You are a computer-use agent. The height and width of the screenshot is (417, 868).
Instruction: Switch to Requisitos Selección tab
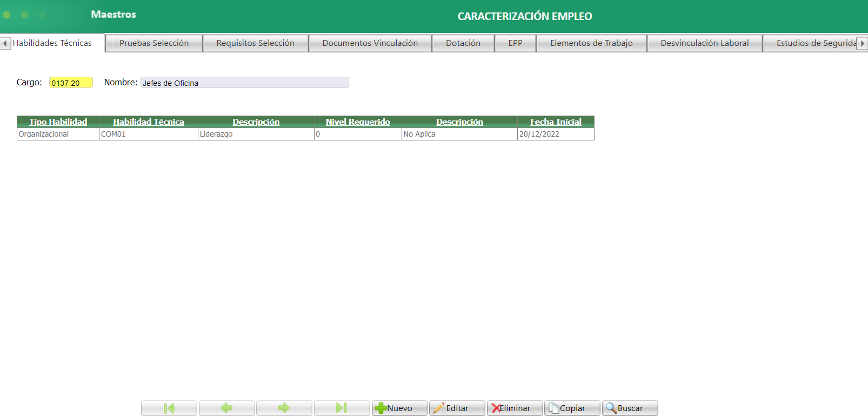tap(256, 43)
